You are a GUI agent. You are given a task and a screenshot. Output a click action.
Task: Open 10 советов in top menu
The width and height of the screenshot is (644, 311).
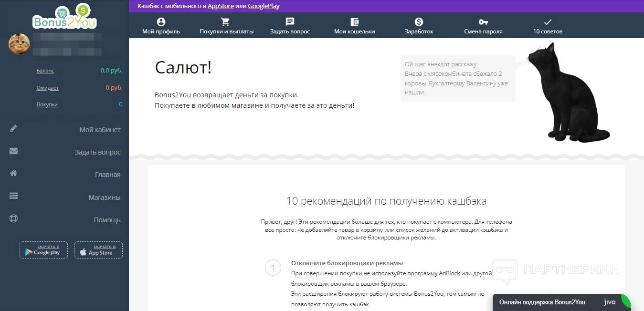[x=548, y=31]
